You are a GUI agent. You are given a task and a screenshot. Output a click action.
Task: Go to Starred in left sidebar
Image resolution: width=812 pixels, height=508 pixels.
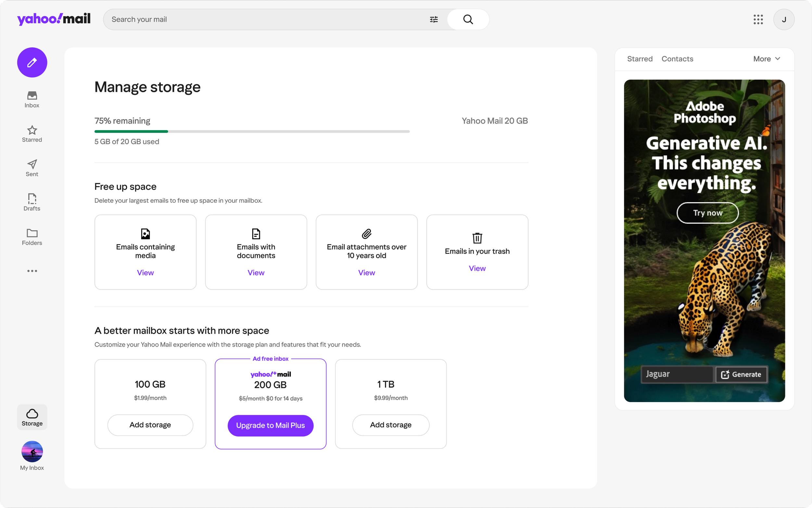[32, 134]
